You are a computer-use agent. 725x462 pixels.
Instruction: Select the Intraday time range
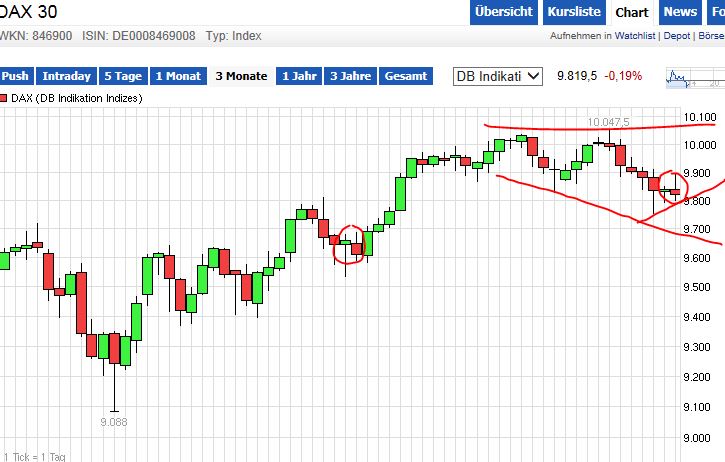click(x=67, y=76)
